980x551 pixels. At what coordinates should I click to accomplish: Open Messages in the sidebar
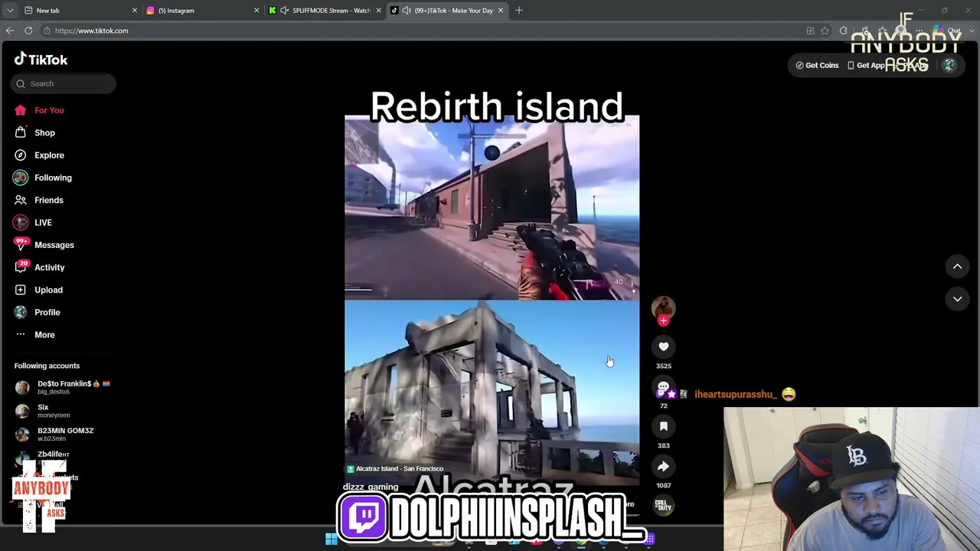54,245
